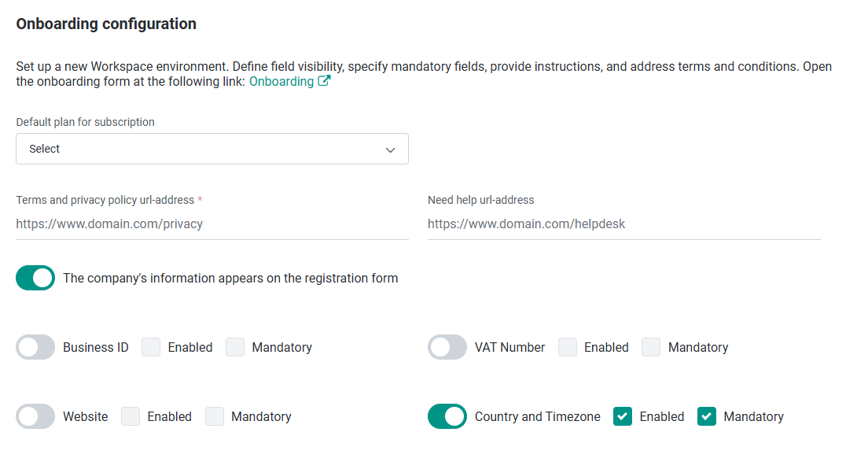The image size is (868, 458).
Task: Disable the Country and Timezone toggle
Action: [x=447, y=416]
